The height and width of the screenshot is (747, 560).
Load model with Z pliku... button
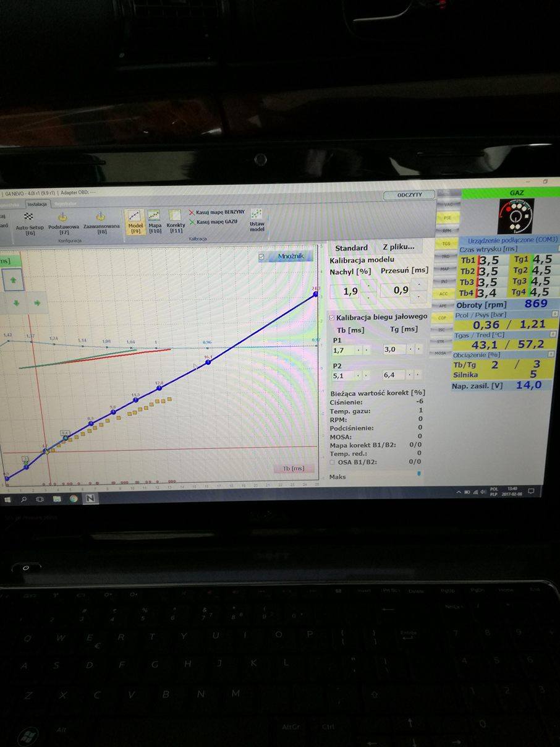398,247
